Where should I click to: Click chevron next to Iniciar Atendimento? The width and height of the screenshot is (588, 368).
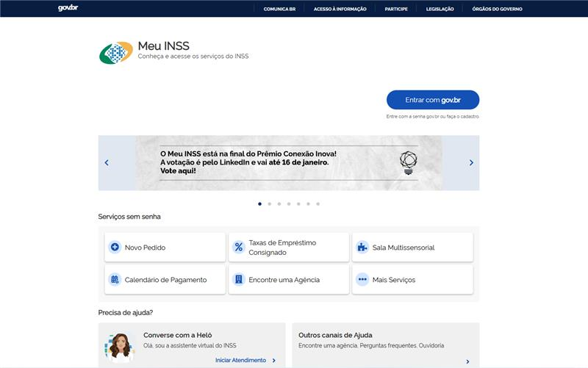[x=273, y=361]
